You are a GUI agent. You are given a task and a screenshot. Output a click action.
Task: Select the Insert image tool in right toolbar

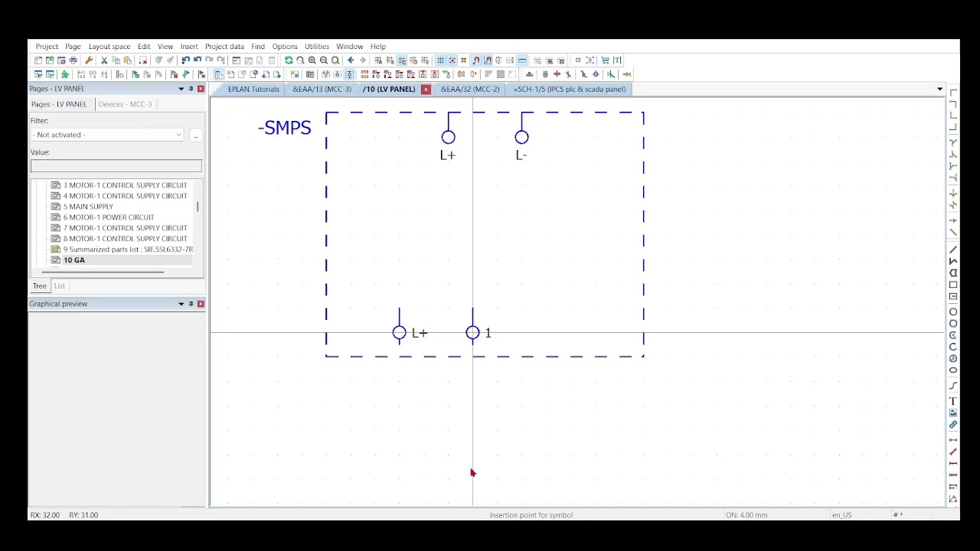point(953,412)
